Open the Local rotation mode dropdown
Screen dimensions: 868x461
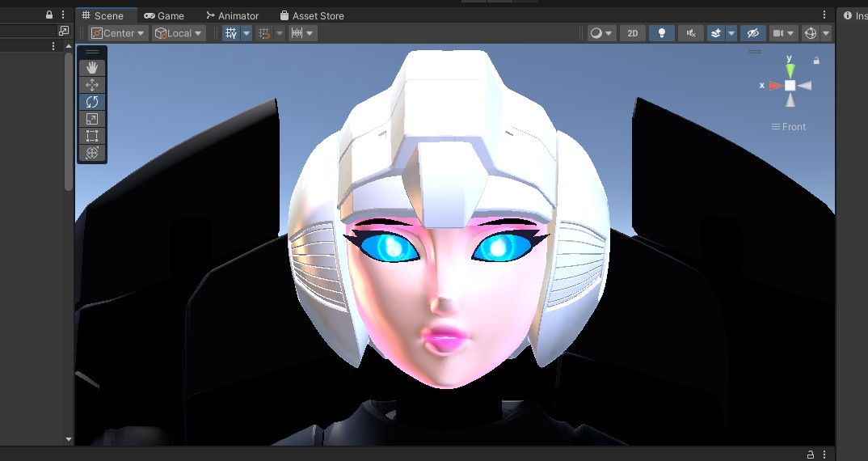179,33
